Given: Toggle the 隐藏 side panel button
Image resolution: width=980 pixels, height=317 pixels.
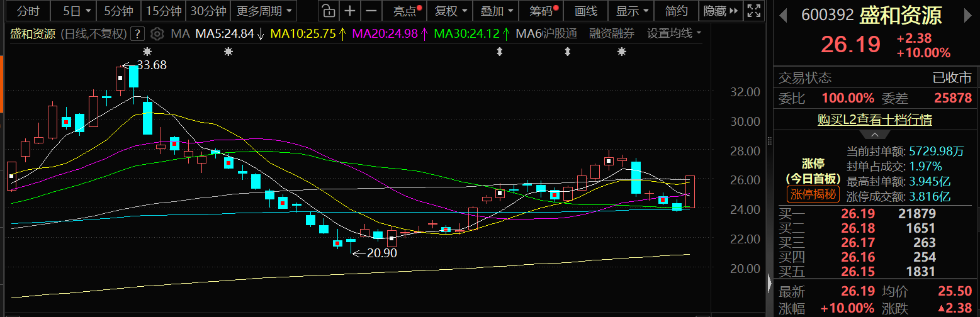Looking at the screenshot, I should 719,11.
